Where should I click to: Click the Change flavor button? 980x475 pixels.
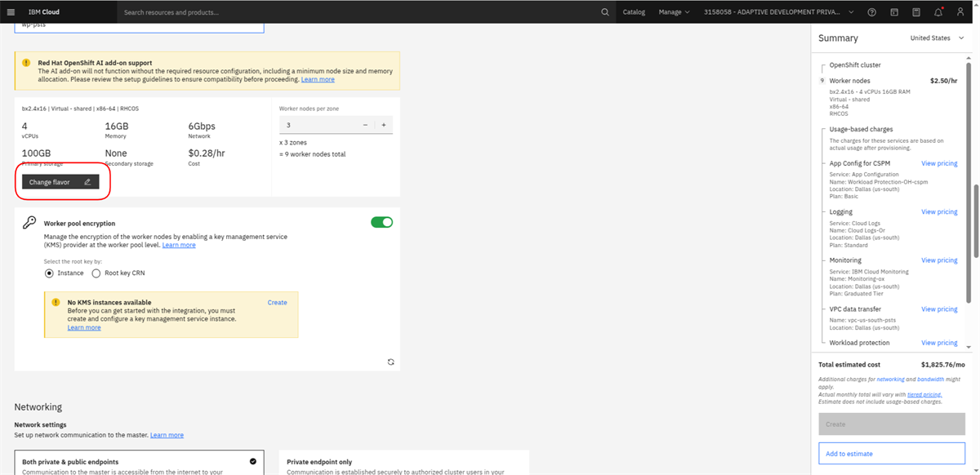coord(60,182)
